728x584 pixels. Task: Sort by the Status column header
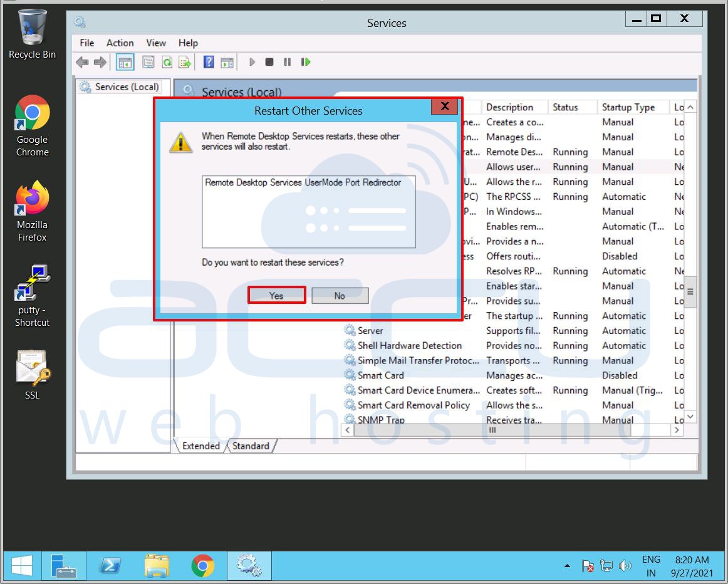pos(573,107)
